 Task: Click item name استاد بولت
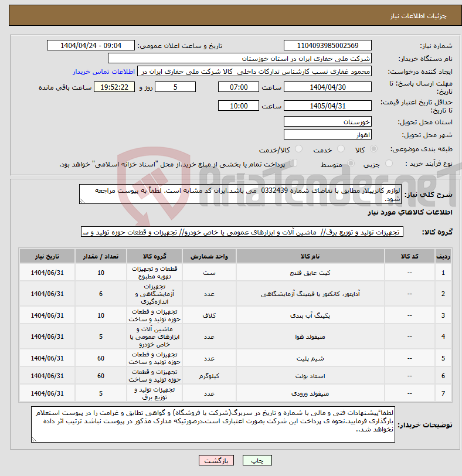coord(310,376)
